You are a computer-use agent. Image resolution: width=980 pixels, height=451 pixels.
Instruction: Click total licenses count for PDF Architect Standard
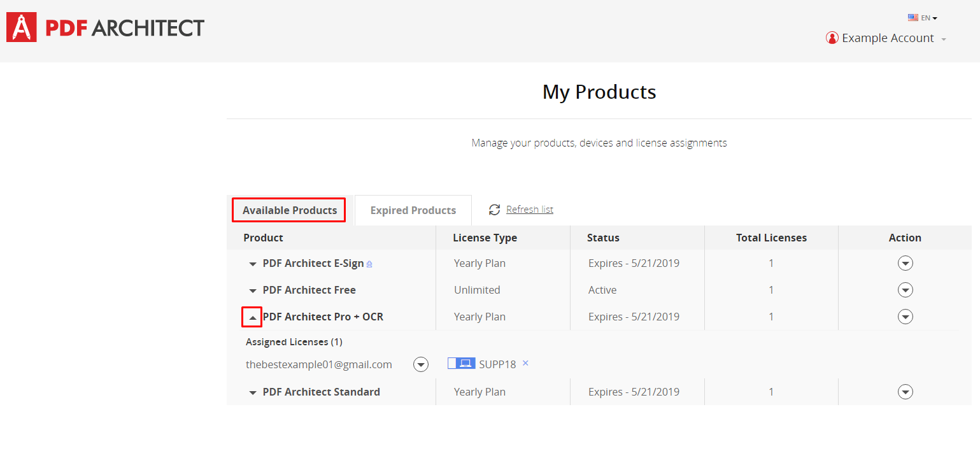(771, 392)
